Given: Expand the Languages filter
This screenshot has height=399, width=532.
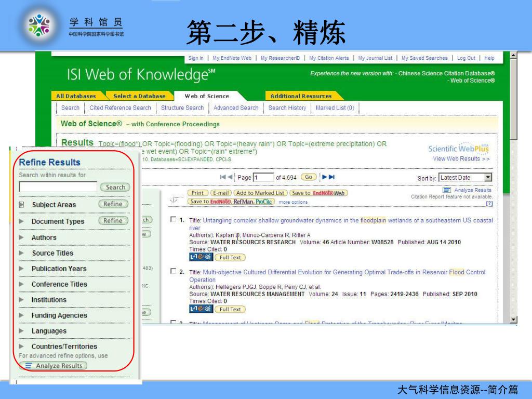Looking at the screenshot, I should click(21, 331).
